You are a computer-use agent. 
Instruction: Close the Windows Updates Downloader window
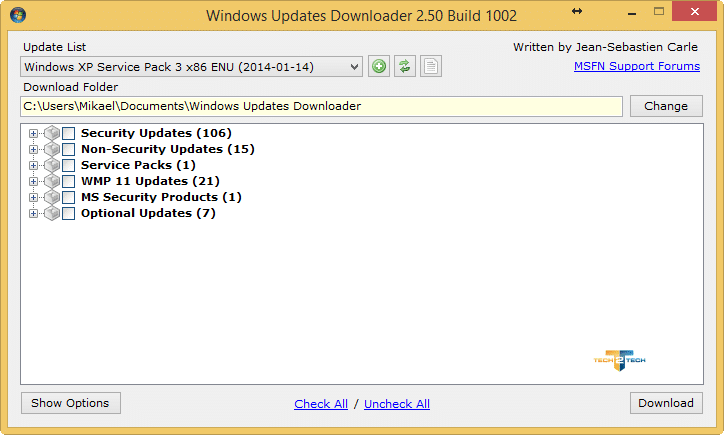(695, 12)
